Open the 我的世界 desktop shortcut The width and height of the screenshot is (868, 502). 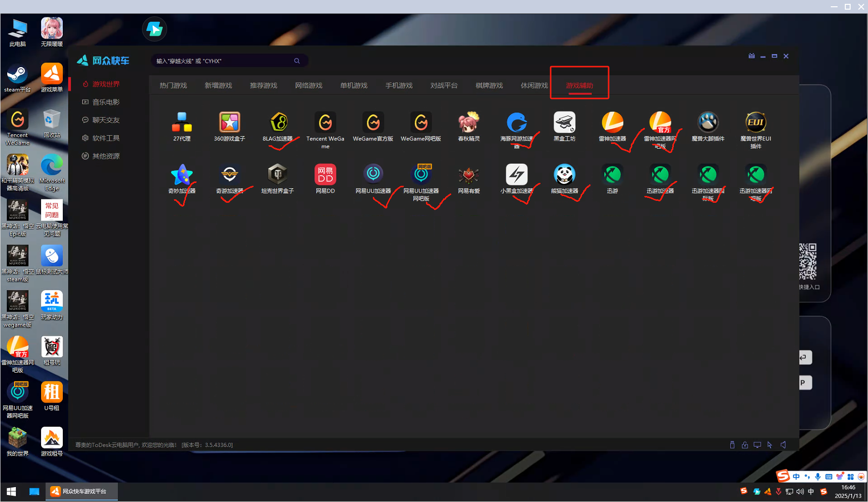tap(17, 442)
